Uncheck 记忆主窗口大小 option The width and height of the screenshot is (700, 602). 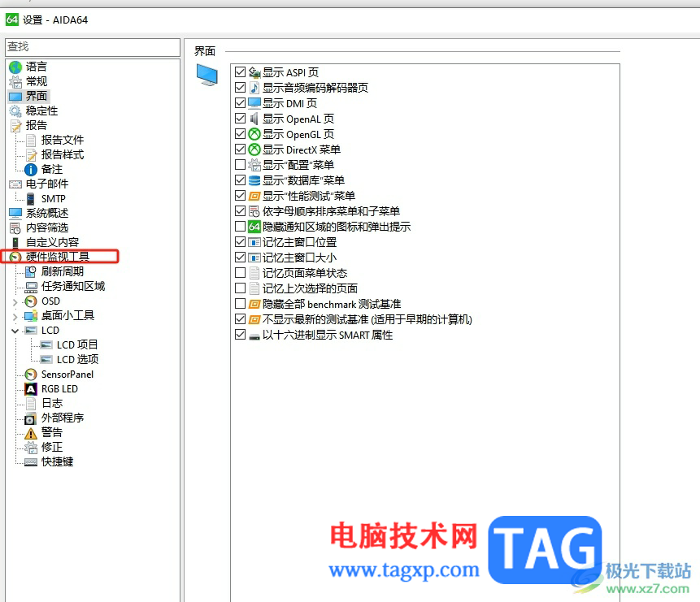coord(240,258)
